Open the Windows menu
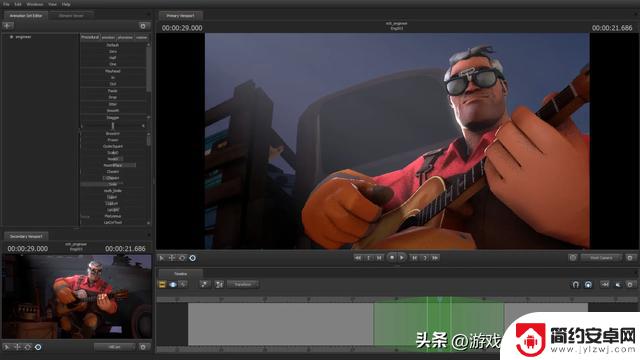640x360 pixels. pos(35,4)
